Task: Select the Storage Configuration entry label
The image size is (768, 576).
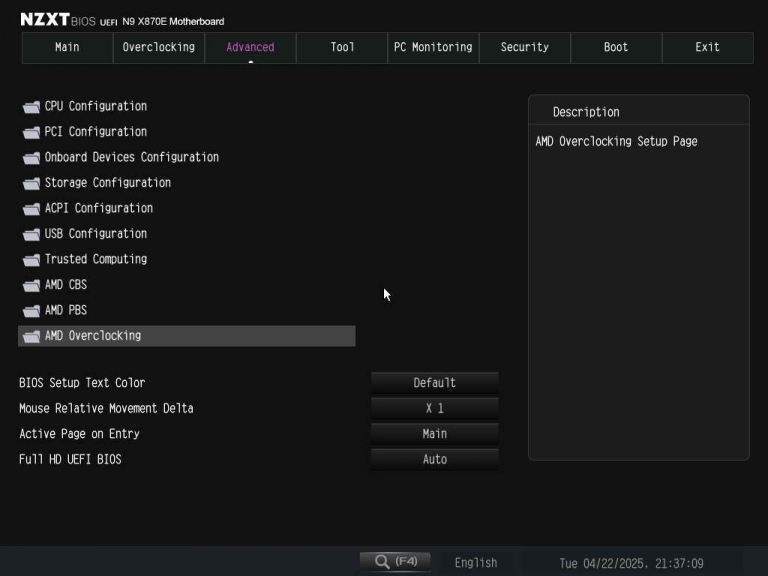Action: point(108,183)
